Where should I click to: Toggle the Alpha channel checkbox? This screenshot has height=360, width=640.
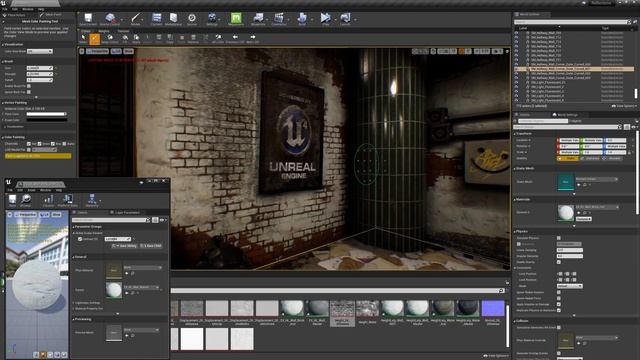(64, 144)
